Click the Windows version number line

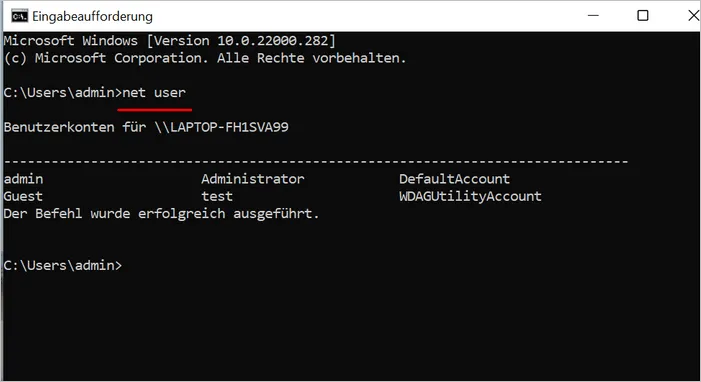[169, 41]
